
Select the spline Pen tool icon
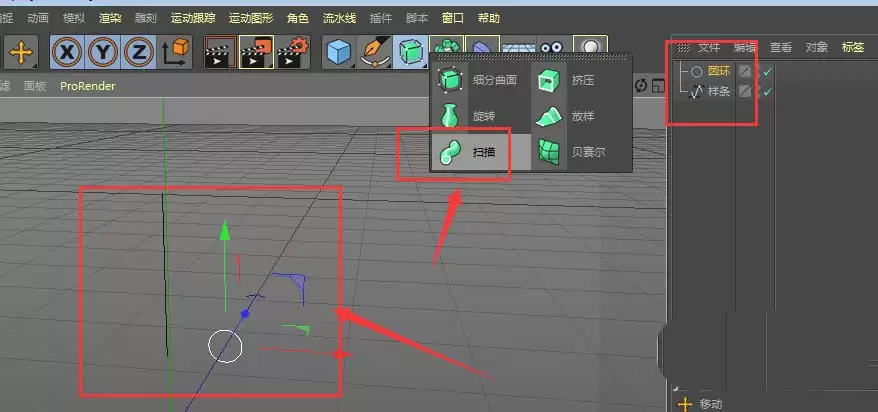coord(375,53)
